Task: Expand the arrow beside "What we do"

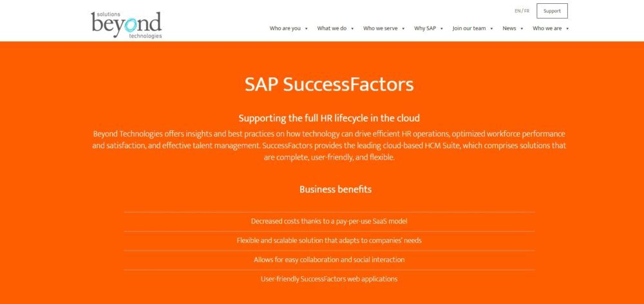Action: [x=352, y=28]
